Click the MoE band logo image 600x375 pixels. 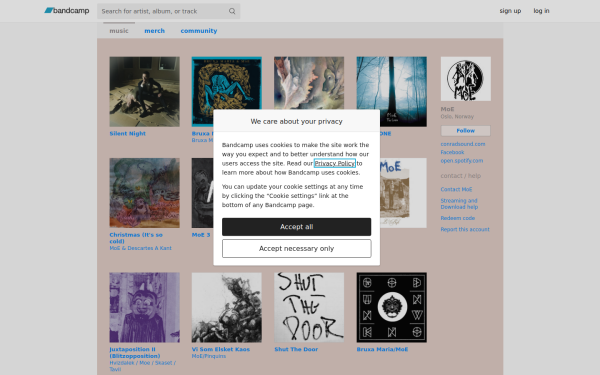tap(466, 79)
